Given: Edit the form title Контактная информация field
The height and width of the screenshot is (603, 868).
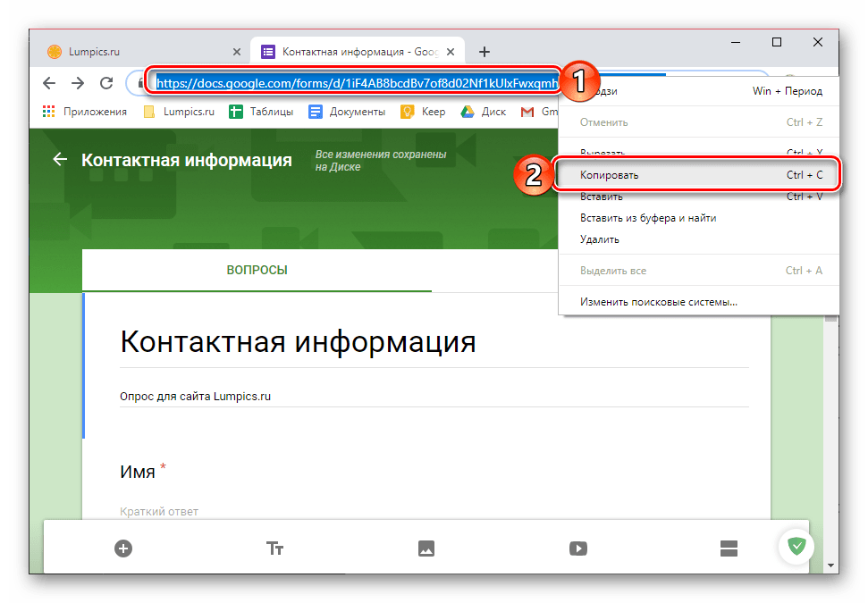Looking at the screenshot, I should pyautogui.click(x=434, y=341).
